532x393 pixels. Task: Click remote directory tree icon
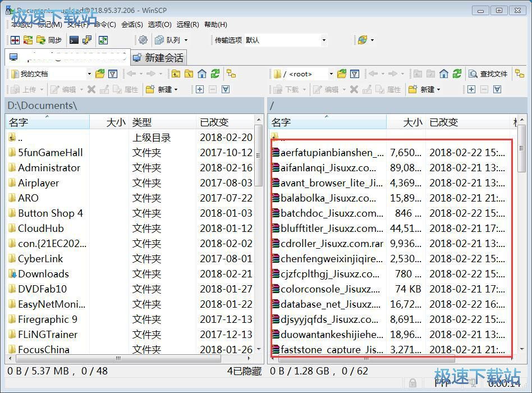pyautogui.click(x=520, y=74)
